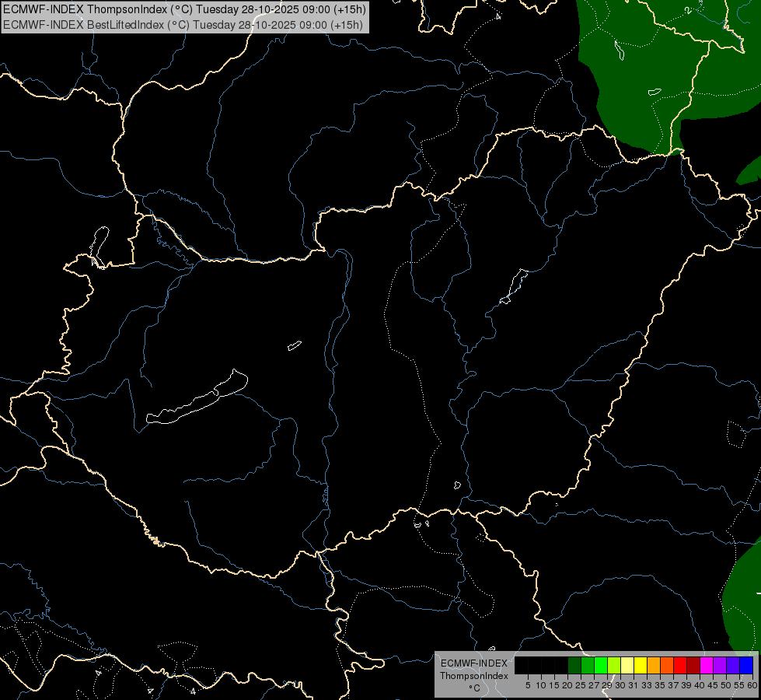The image size is (761, 700).
Task: Pick the magenta 40–45 legend swatch
Action: click(x=707, y=665)
